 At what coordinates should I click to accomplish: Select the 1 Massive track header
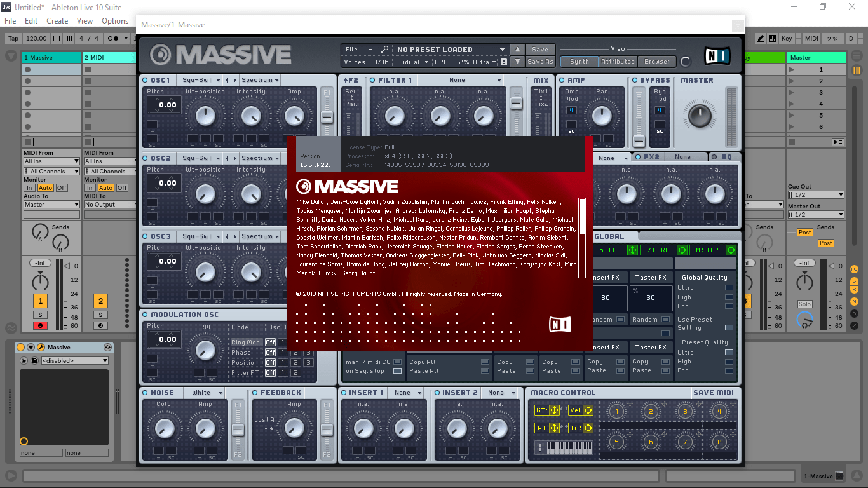[51, 58]
